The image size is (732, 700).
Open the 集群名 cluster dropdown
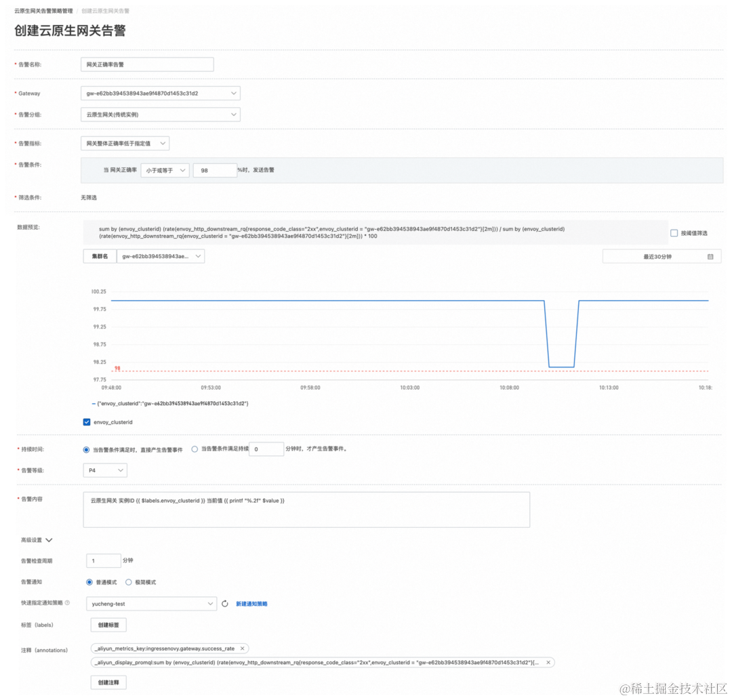coord(161,256)
